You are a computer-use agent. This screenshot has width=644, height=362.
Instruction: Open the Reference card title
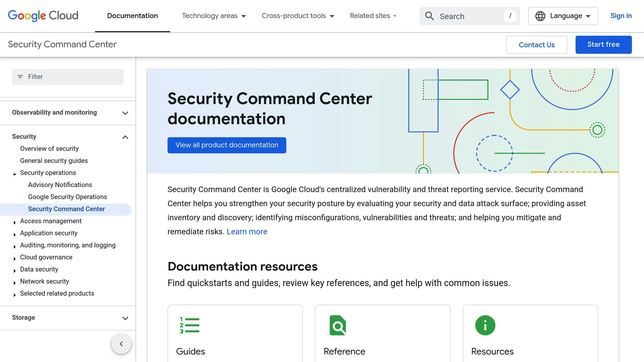point(344,351)
